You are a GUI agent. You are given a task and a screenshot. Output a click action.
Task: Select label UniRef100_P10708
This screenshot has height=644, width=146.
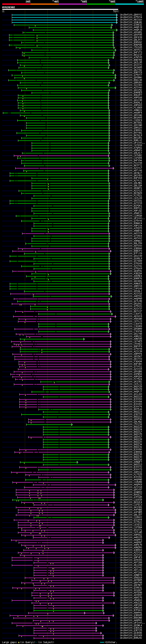point(131,163)
